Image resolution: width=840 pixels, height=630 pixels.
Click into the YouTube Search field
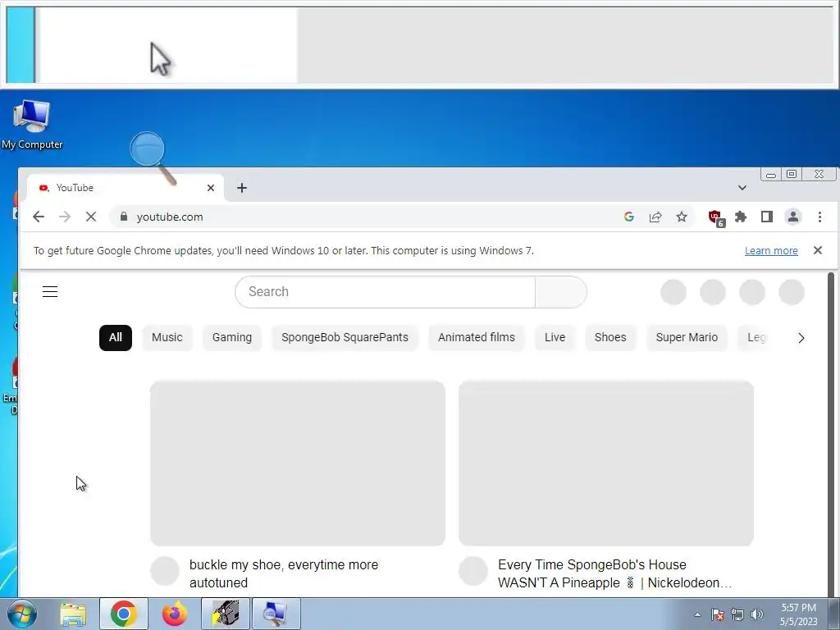click(x=386, y=292)
